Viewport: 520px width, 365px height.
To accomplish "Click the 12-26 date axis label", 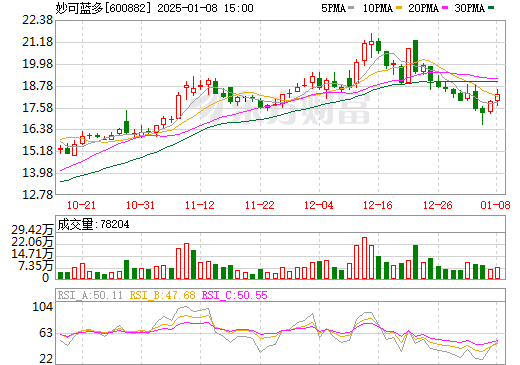I will click(438, 205).
